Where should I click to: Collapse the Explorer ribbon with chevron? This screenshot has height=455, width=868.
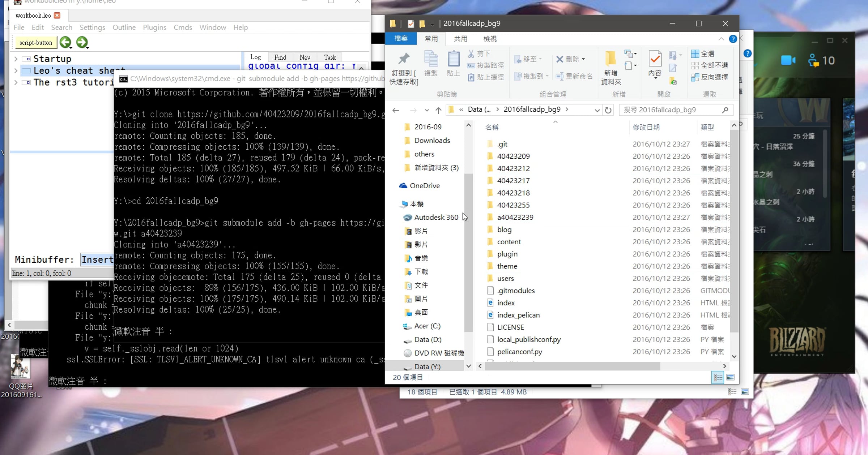pyautogui.click(x=721, y=39)
